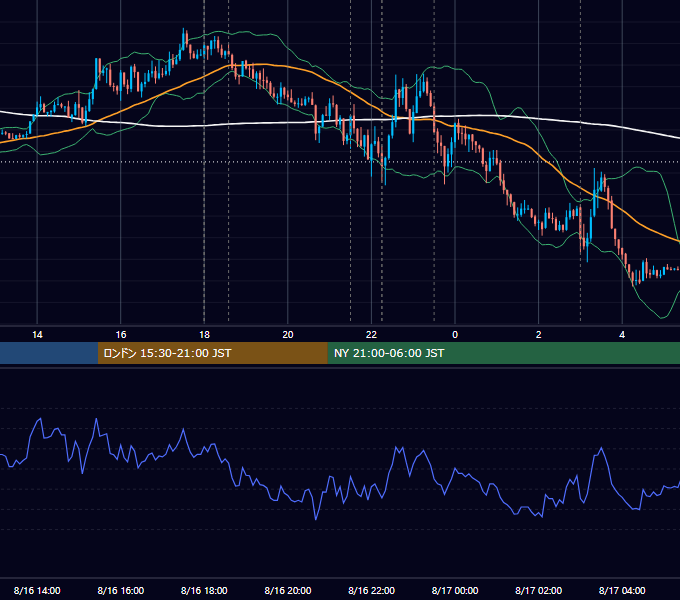Click the blue session band before London
The height and width of the screenshot is (600, 680).
[49, 353]
